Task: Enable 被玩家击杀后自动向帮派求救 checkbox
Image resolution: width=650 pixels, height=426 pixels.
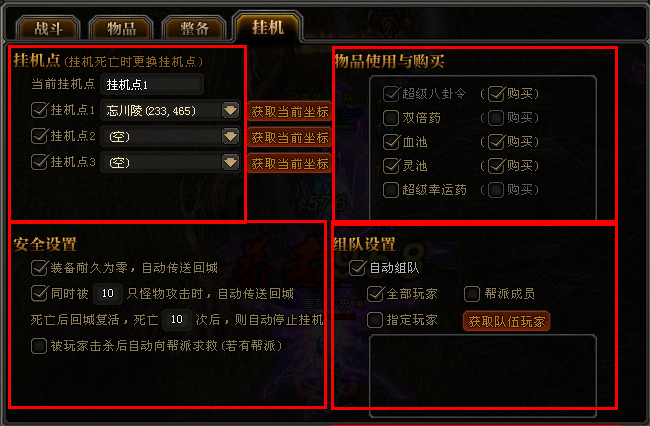Action: tap(39, 346)
